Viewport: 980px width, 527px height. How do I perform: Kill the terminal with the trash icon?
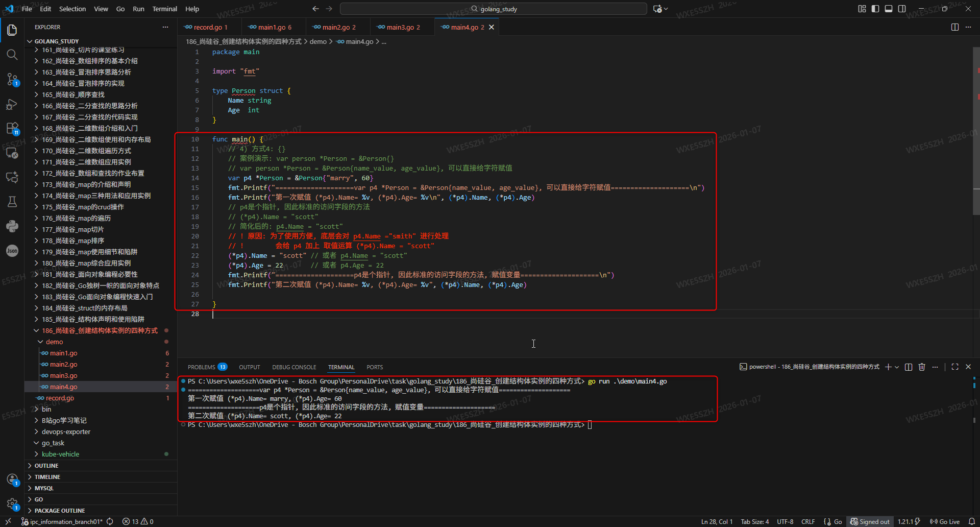click(922, 367)
